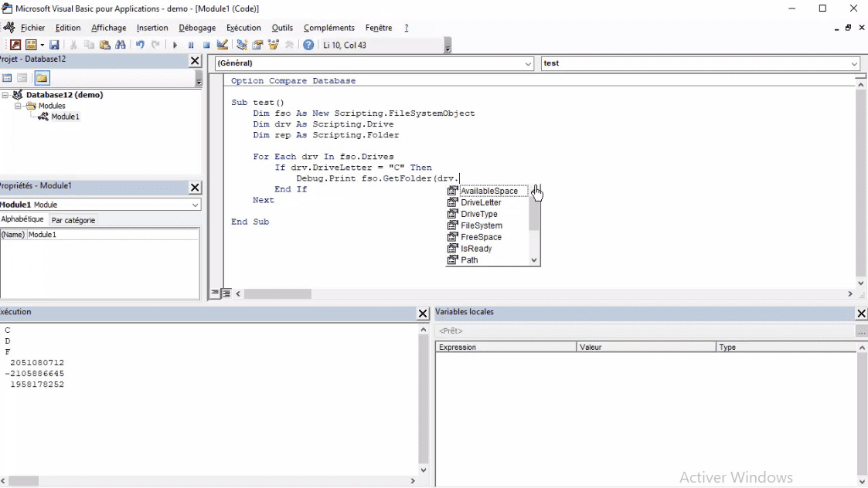Toggle the folders view in Project explorer
This screenshot has height=488, width=868.
point(43,78)
